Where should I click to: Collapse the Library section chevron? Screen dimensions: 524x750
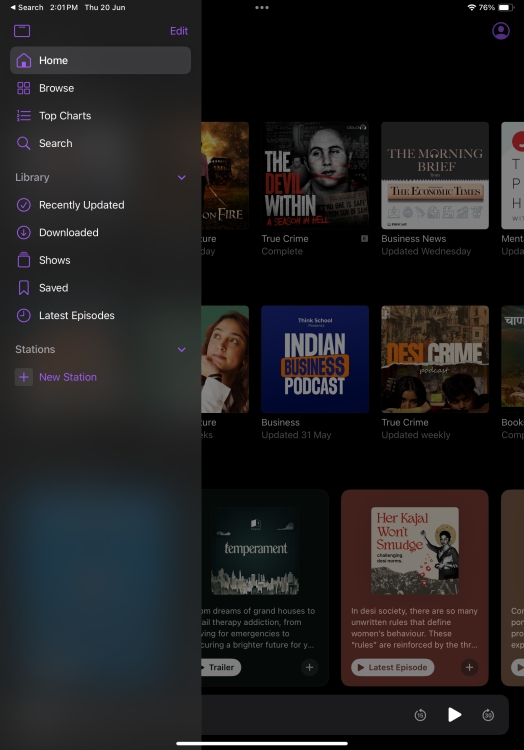[x=182, y=177]
